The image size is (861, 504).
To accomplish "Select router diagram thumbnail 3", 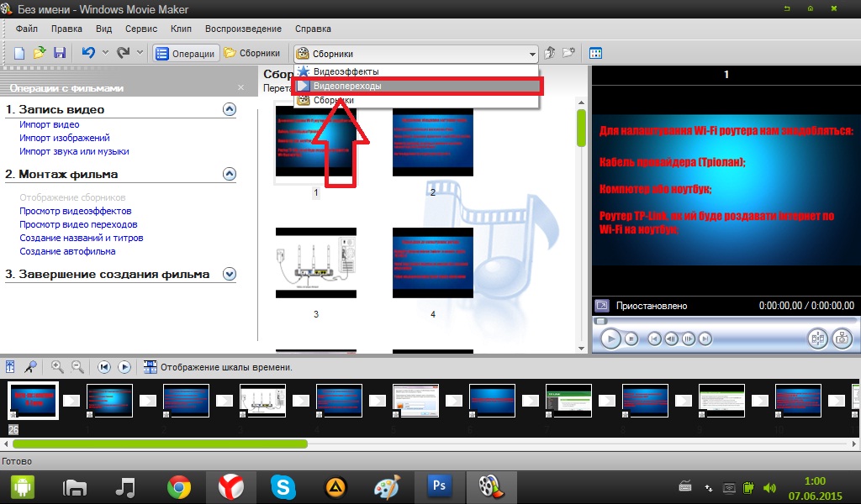I will 316,263.
